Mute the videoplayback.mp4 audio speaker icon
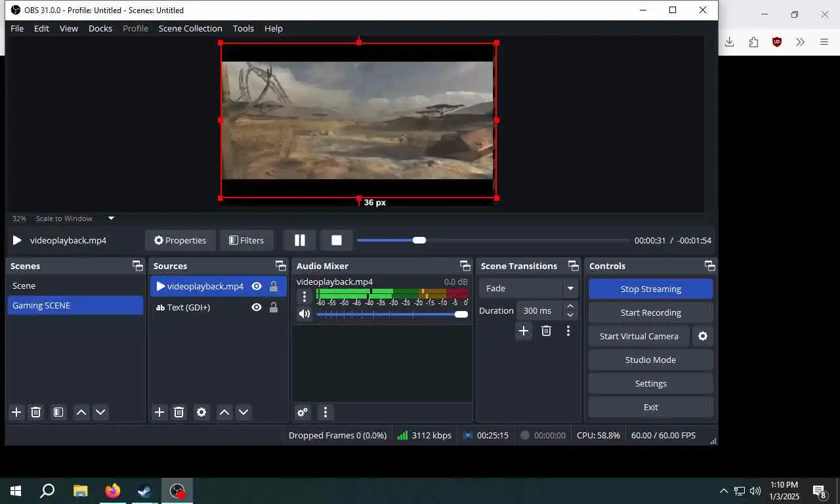 pyautogui.click(x=304, y=314)
